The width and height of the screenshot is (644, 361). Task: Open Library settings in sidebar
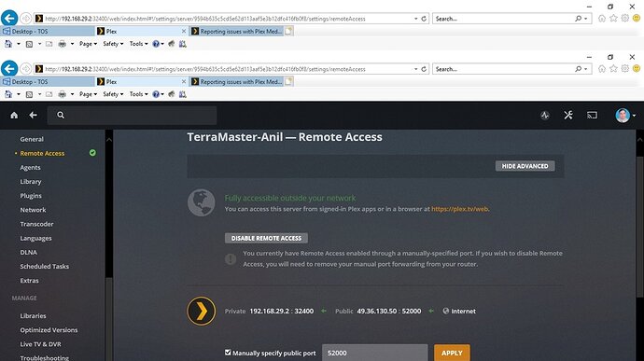tap(31, 182)
